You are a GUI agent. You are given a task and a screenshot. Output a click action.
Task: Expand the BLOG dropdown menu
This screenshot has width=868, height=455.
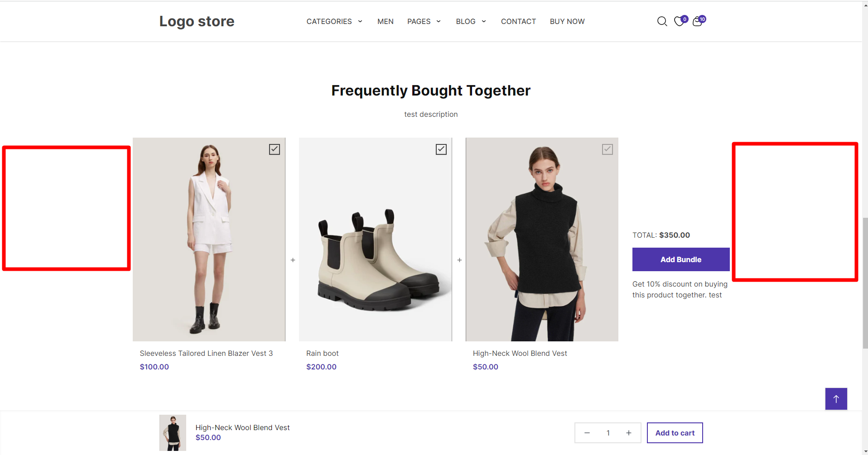point(471,21)
